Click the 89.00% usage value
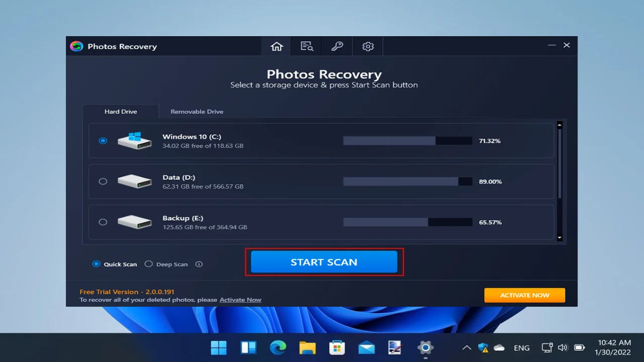644x362 pixels. 490,182
